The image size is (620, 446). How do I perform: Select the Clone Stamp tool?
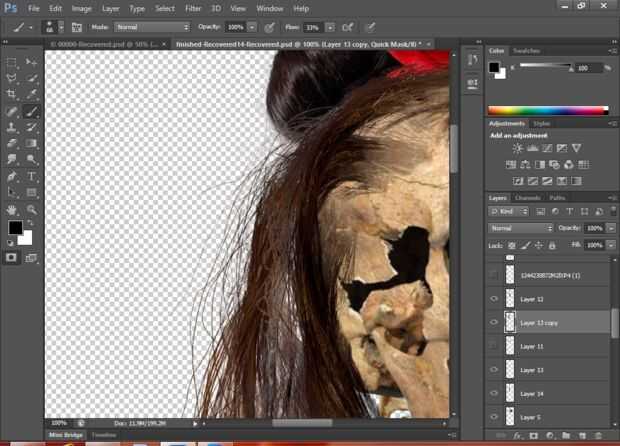point(11,127)
